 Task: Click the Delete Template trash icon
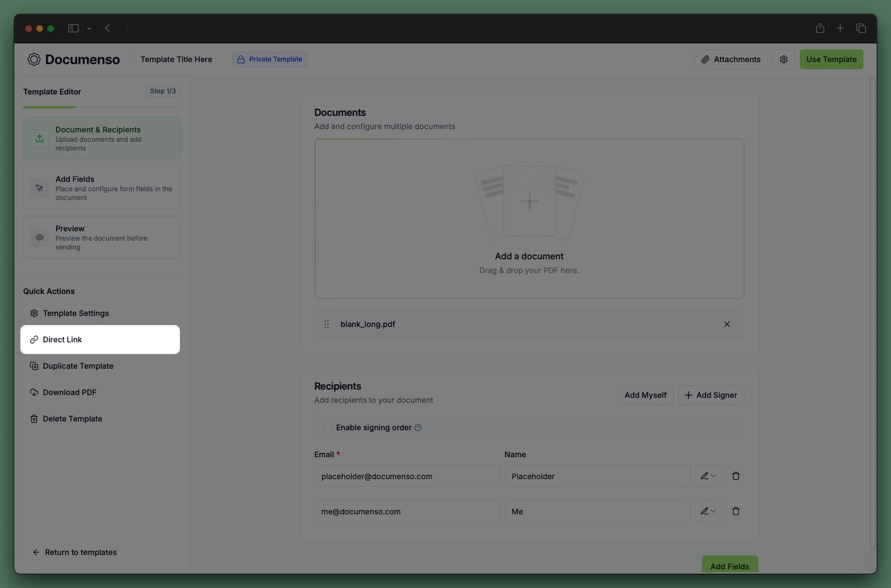(34, 419)
